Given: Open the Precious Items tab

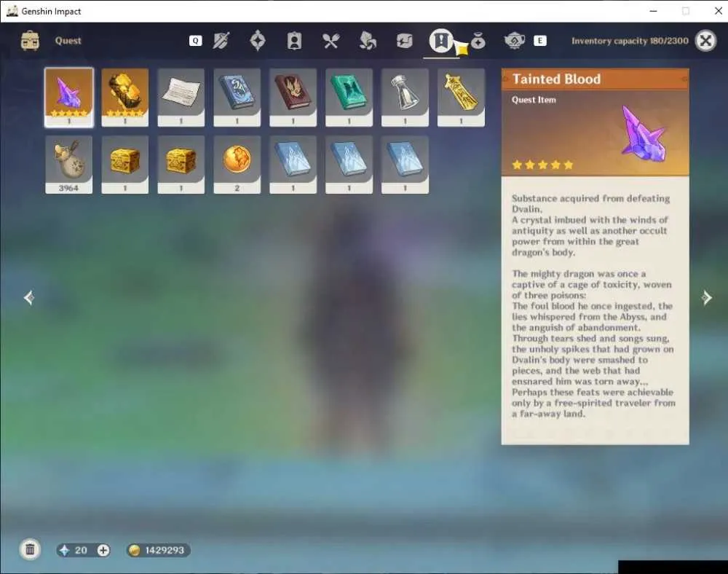Looking at the screenshot, I should click(478, 42).
